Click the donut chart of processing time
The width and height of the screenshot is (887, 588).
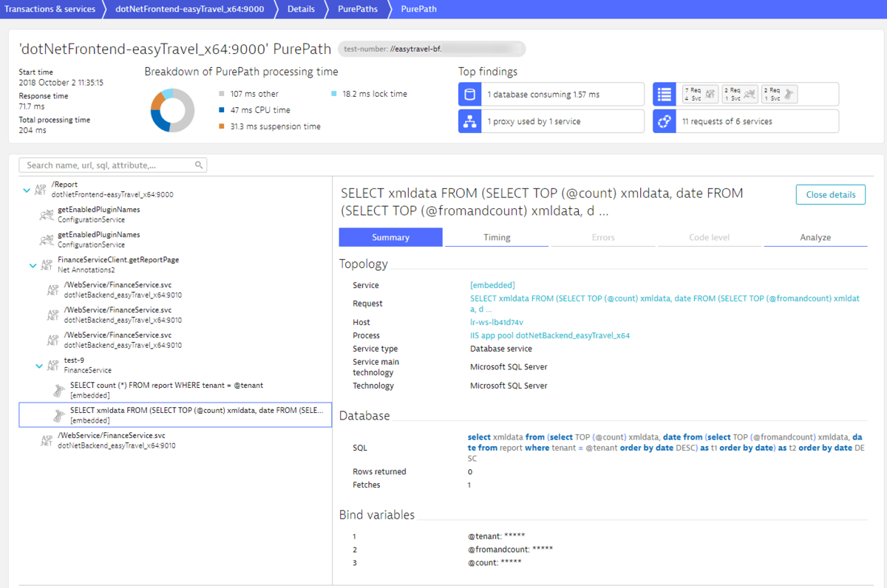click(x=172, y=110)
